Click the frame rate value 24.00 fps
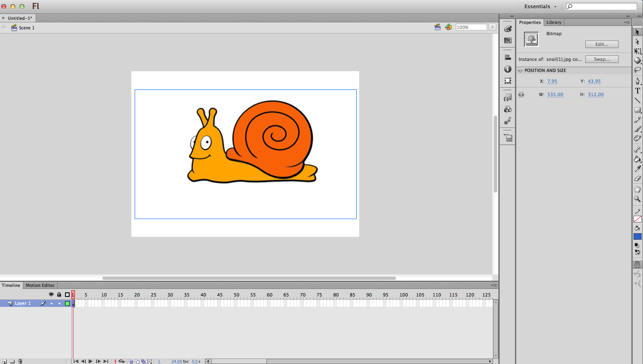Viewport: 643px width, 364px height. [x=178, y=361]
